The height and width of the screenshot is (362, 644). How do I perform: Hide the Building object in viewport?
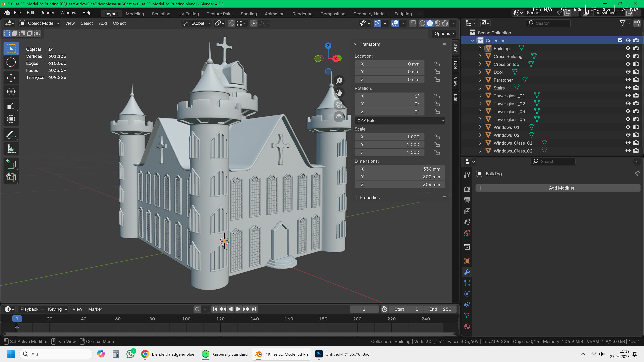coord(628,48)
